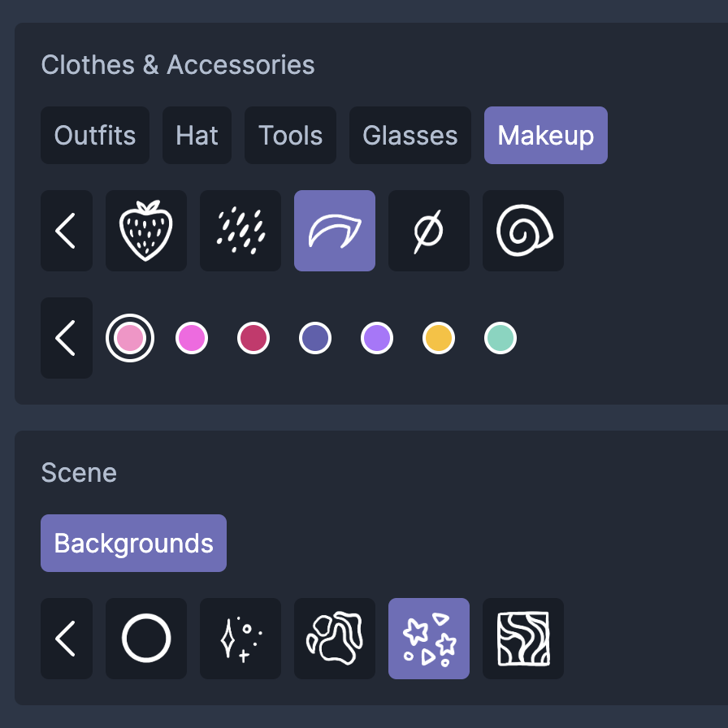Select the curved blush stroke makeup

click(x=335, y=230)
